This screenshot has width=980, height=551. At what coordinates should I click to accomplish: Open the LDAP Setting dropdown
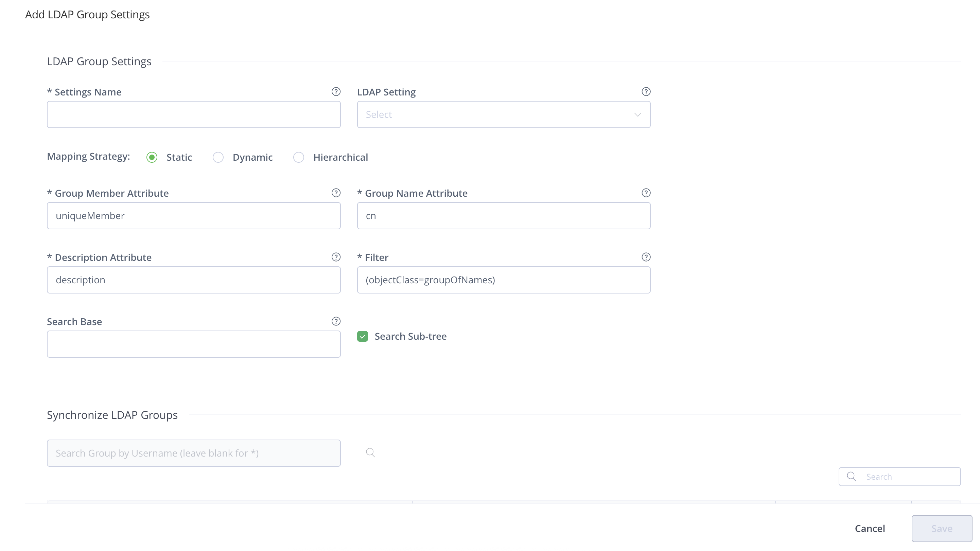pyautogui.click(x=504, y=114)
